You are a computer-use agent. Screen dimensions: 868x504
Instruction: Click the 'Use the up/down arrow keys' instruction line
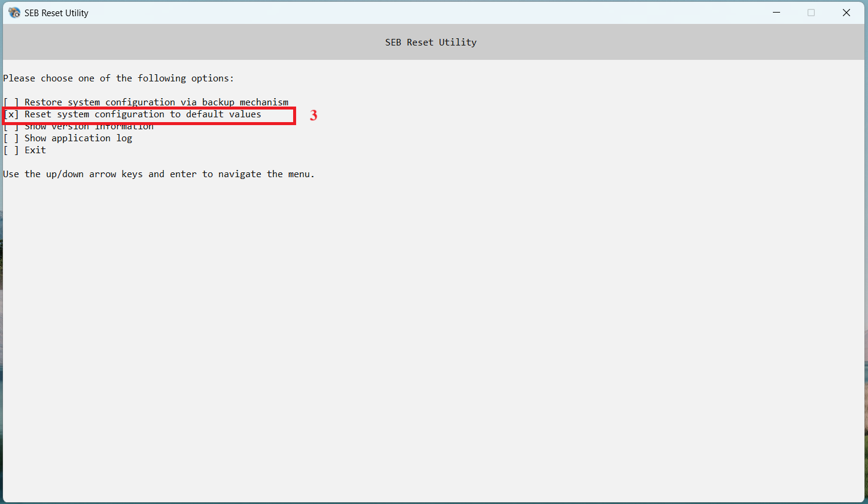pos(159,174)
